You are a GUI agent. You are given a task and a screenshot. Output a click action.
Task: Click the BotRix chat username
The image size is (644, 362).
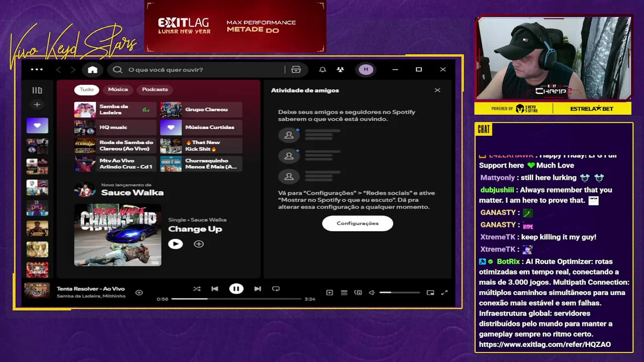tap(508, 261)
